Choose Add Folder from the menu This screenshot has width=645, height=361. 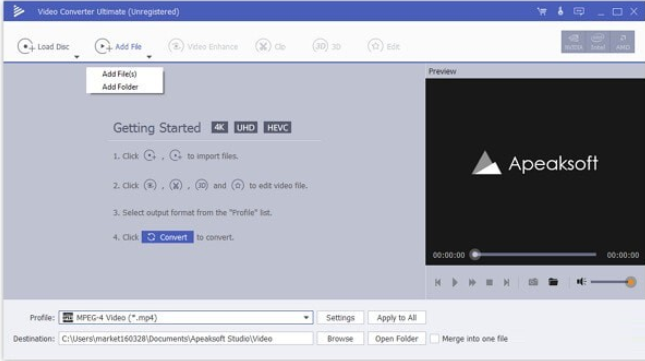coord(120,87)
